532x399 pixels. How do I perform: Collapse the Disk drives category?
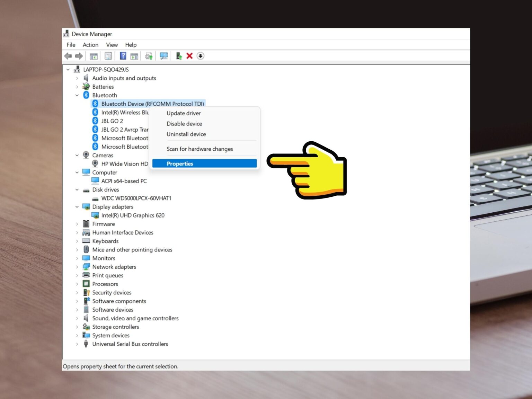coord(77,189)
